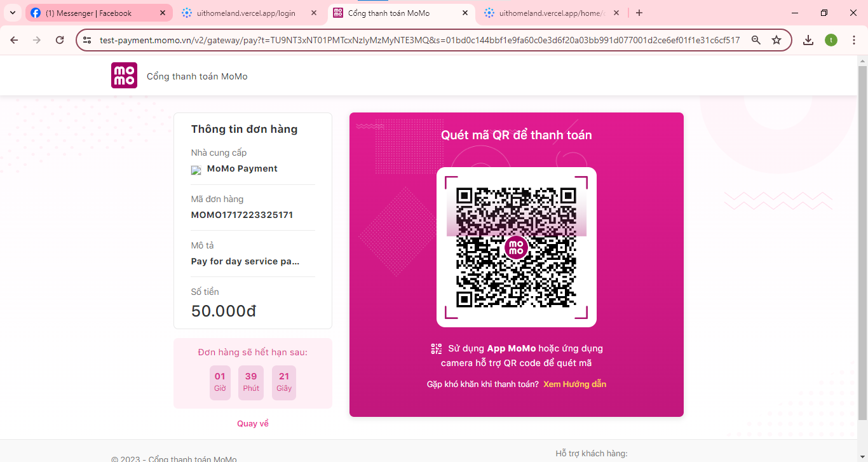
Task: Click the address bar URL field
Action: [419, 40]
